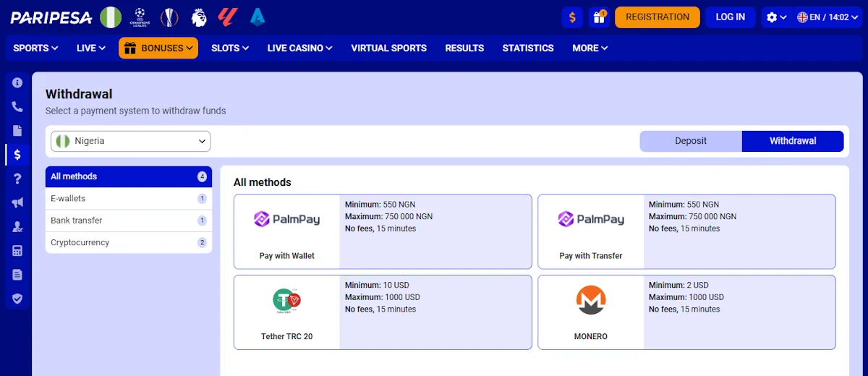
Task: Filter by E-wallets
Action: (x=129, y=198)
